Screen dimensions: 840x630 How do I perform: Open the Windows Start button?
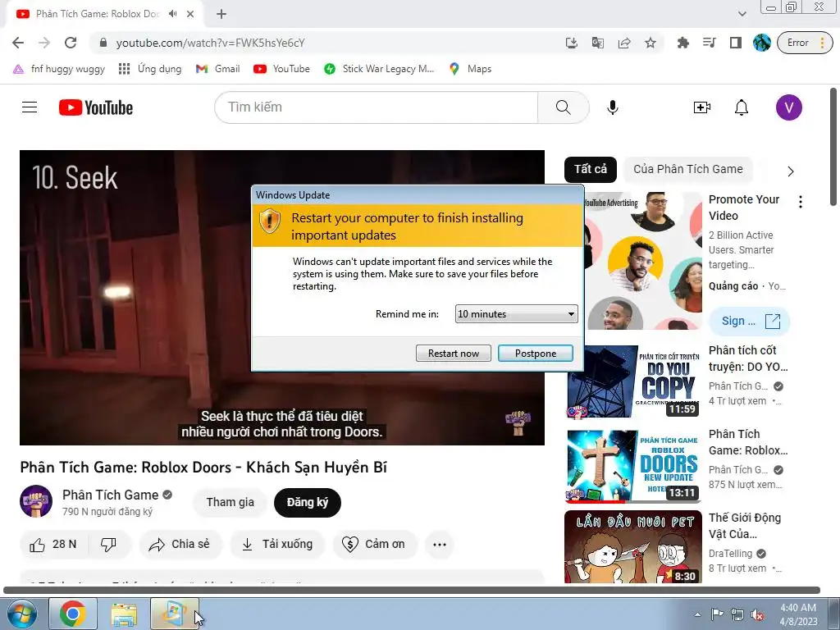tap(21, 614)
